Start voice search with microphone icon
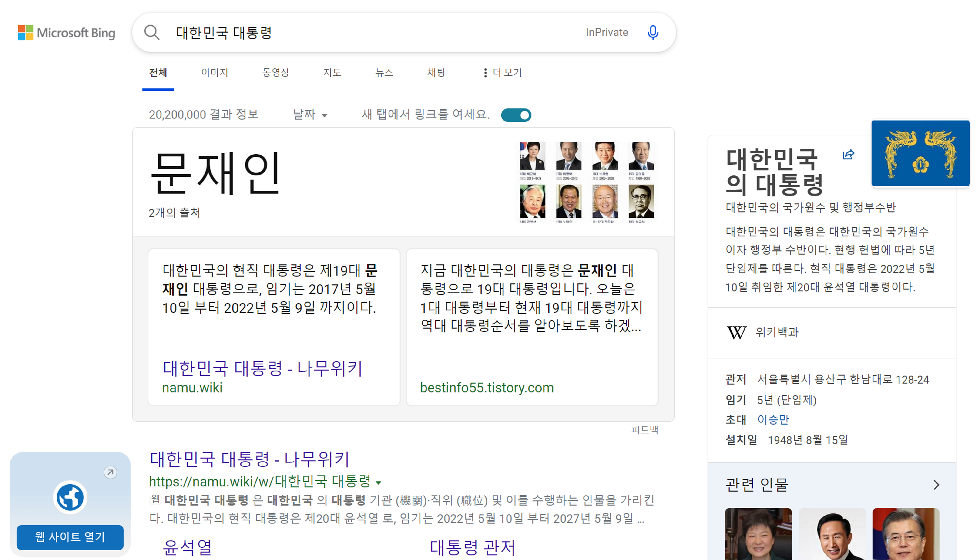 pos(652,33)
